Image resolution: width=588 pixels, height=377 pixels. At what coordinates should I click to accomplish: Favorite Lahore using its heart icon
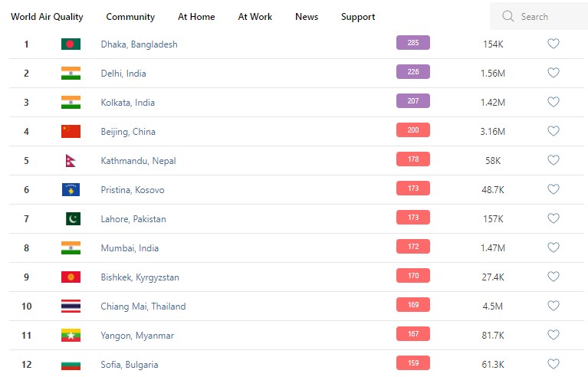coord(554,219)
